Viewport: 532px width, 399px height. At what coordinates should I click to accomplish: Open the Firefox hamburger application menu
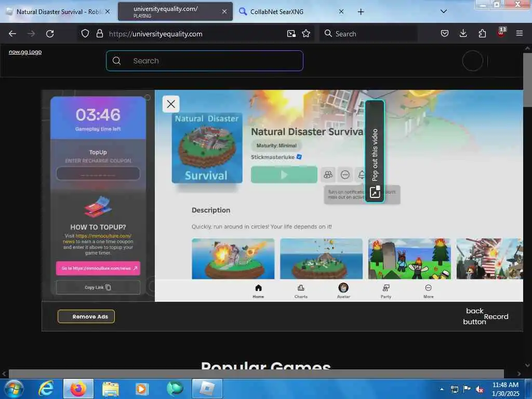pyautogui.click(x=519, y=34)
